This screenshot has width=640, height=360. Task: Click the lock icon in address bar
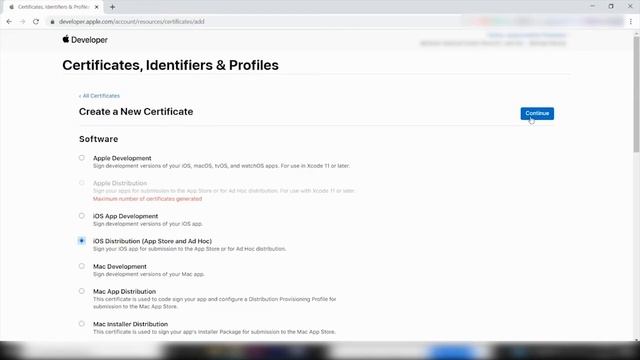click(x=52, y=22)
